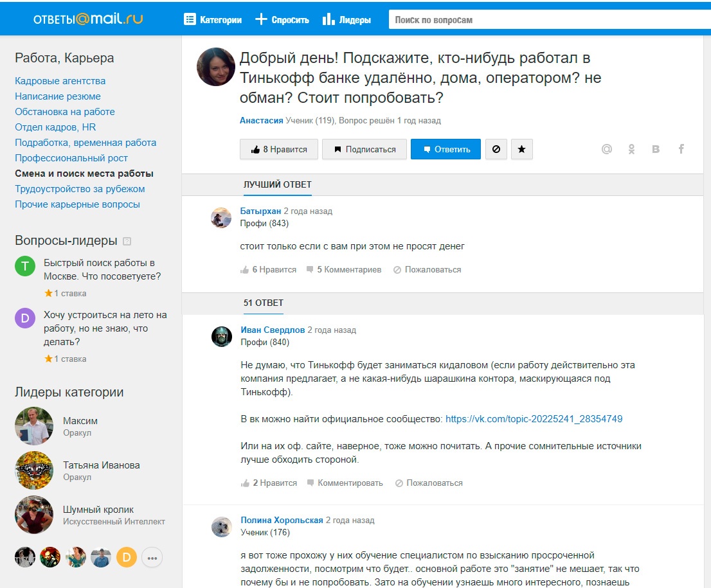Open Лидеры in the header

point(346,19)
